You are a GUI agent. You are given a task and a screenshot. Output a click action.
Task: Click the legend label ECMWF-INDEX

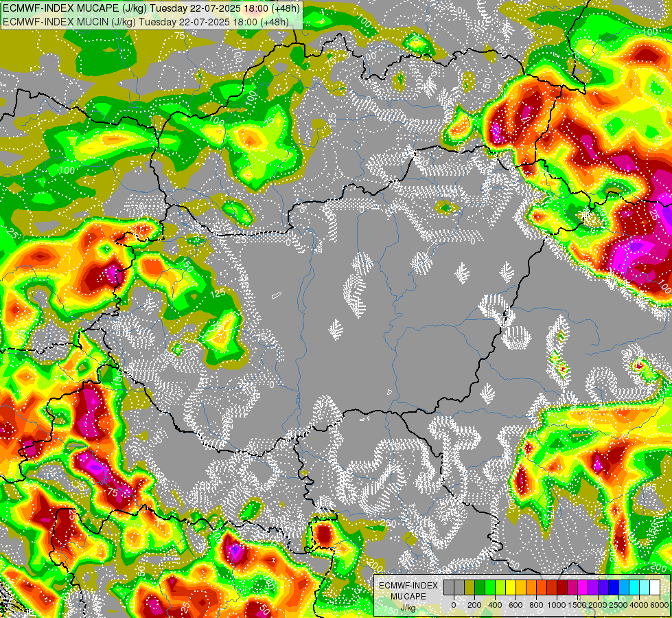(x=408, y=586)
